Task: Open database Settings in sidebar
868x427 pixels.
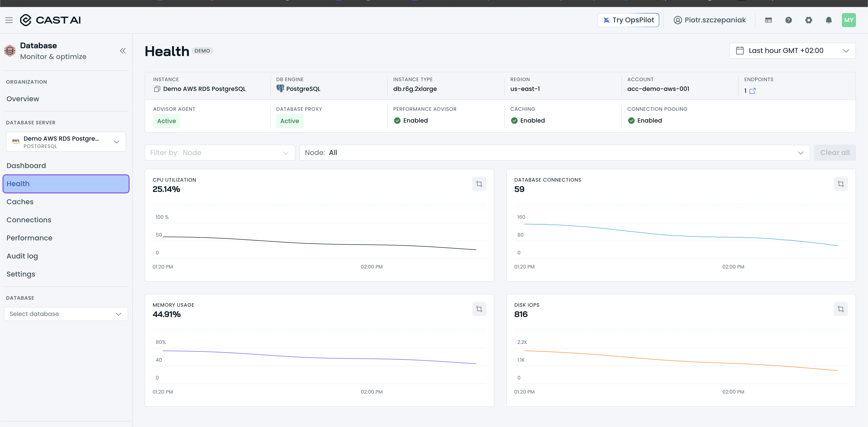Action: 21,274
